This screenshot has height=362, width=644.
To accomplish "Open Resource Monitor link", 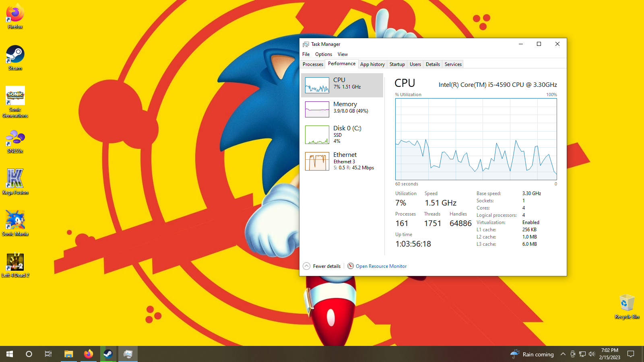I will [x=381, y=266].
